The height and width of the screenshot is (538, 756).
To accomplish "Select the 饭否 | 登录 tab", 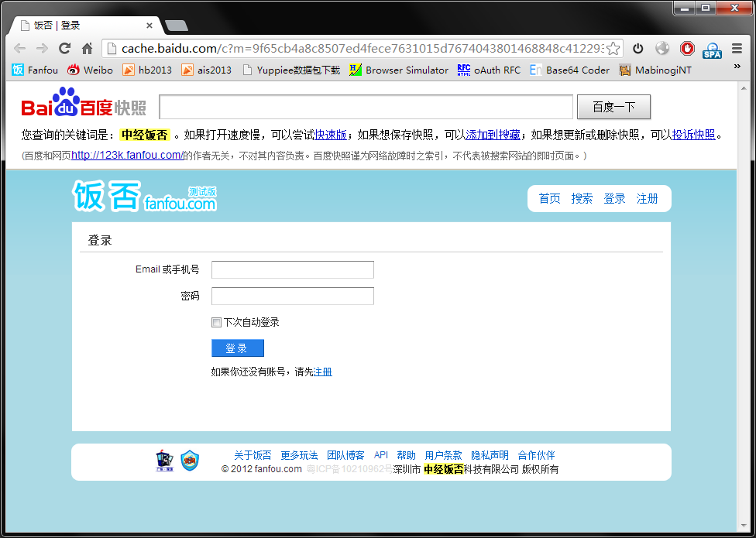I will coord(87,26).
